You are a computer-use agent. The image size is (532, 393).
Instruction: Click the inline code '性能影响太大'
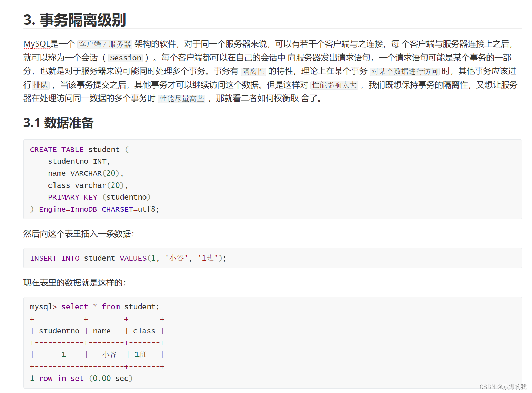point(334,85)
